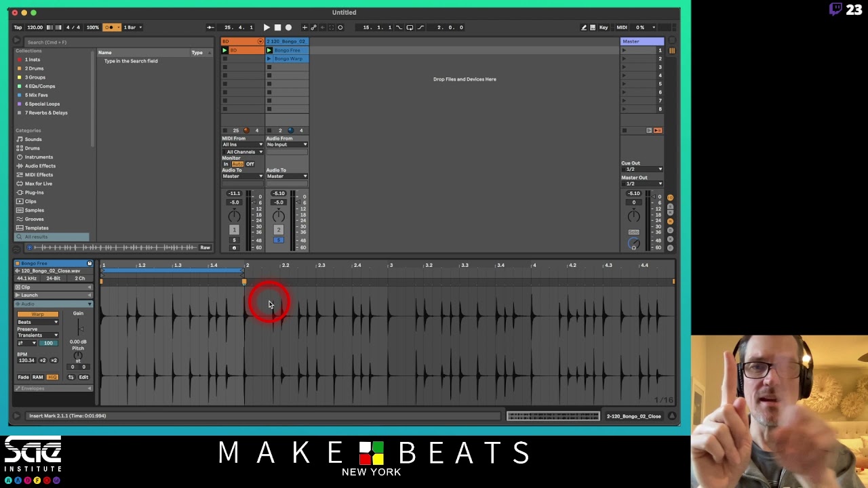Click the tempo field showing 120.00
868x488 pixels.
pyautogui.click(x=35, y=27)
